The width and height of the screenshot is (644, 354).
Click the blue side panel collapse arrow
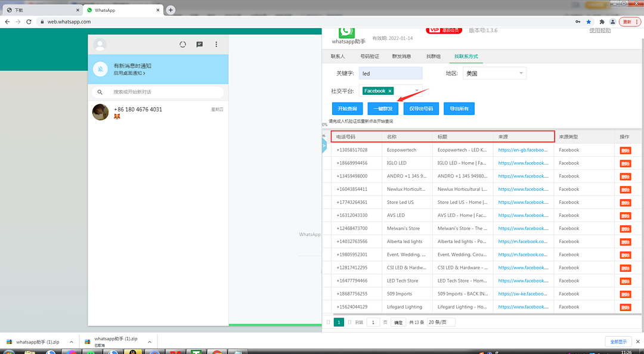324,145
